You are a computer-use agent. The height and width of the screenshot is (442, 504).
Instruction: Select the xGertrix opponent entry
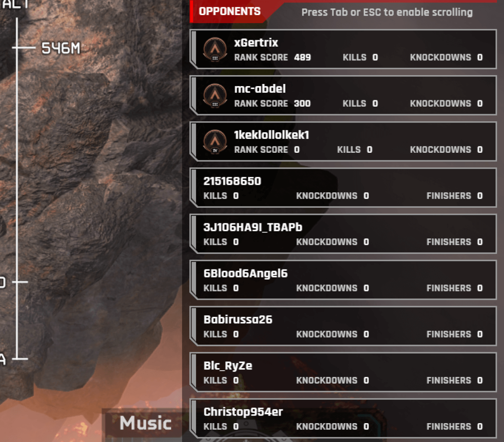click(x=343, y=50)
